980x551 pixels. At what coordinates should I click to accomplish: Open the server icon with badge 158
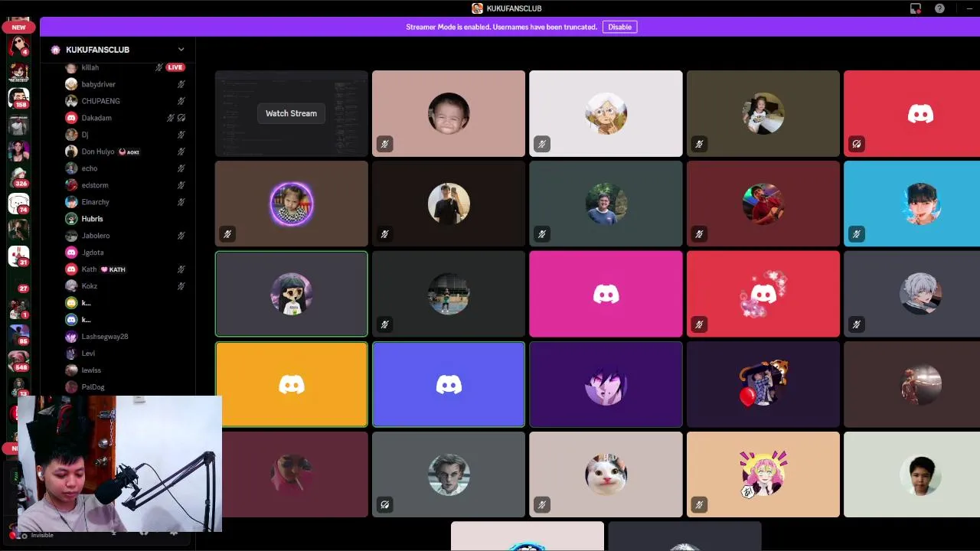point(18,97)
